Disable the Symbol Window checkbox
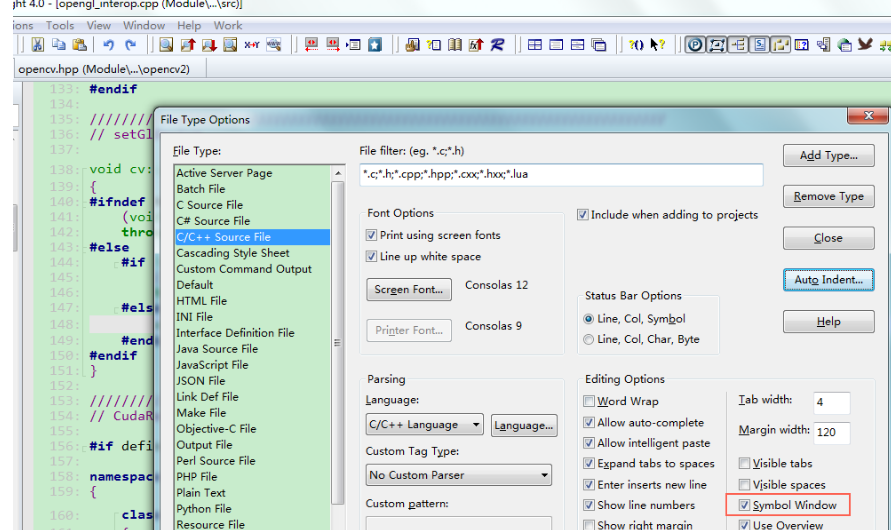 [744, 505]
